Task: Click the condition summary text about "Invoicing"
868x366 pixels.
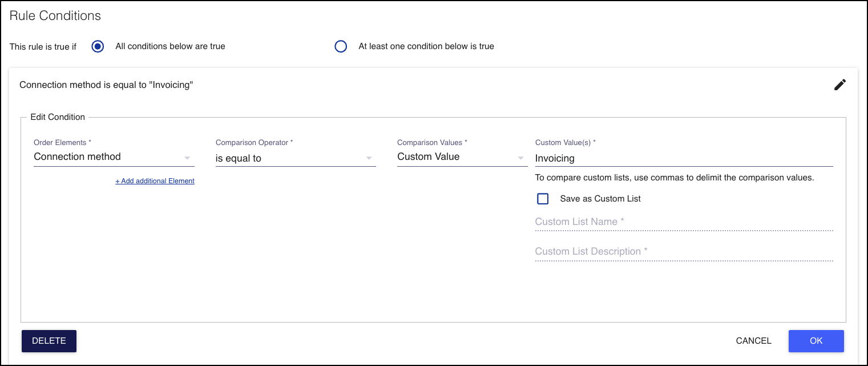Action: coord(106,85)
